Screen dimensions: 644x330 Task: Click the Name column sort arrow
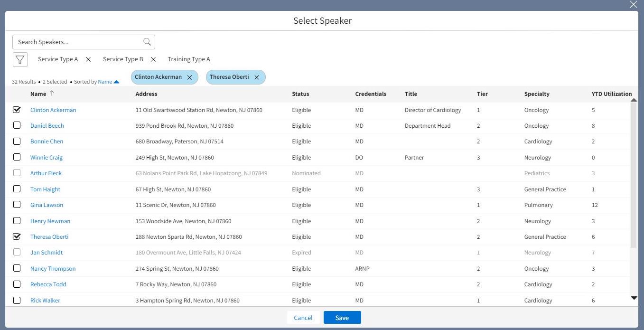click(x=52, y=94)
